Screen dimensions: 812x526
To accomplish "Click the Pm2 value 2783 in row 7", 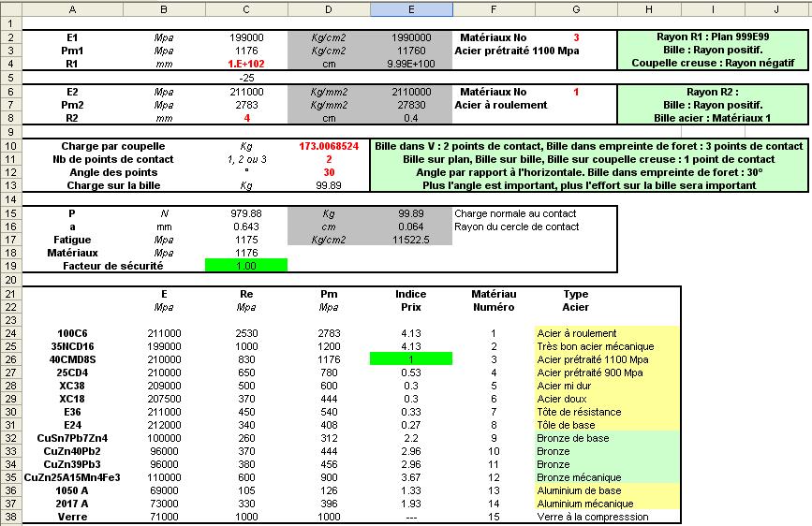I will [x=246, y=105].
